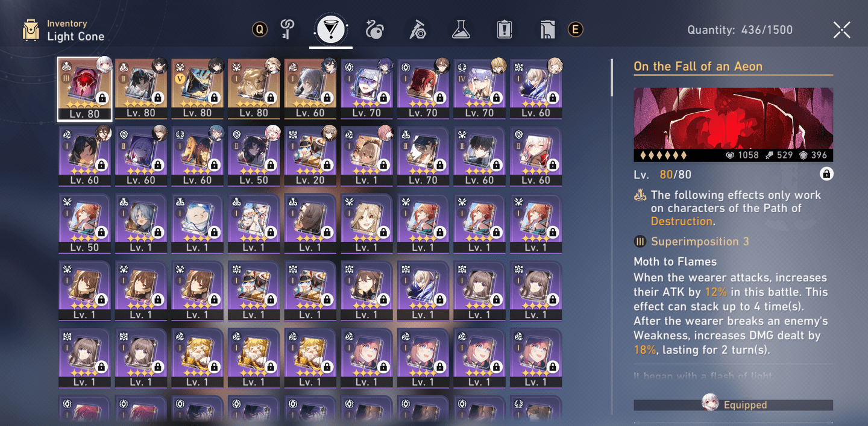
Task: Select the second Lv. 80 light cone
Action: [x=140, y=89]
